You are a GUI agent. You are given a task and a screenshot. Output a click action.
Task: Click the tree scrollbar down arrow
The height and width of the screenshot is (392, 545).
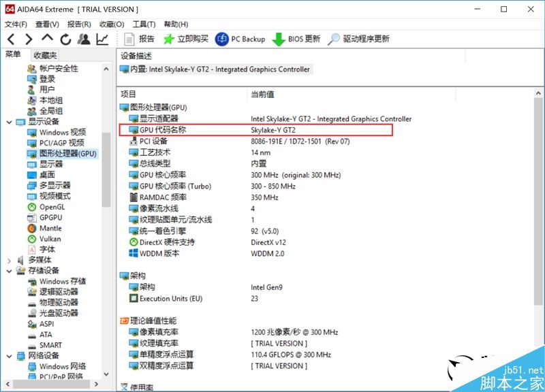(106, 374)
